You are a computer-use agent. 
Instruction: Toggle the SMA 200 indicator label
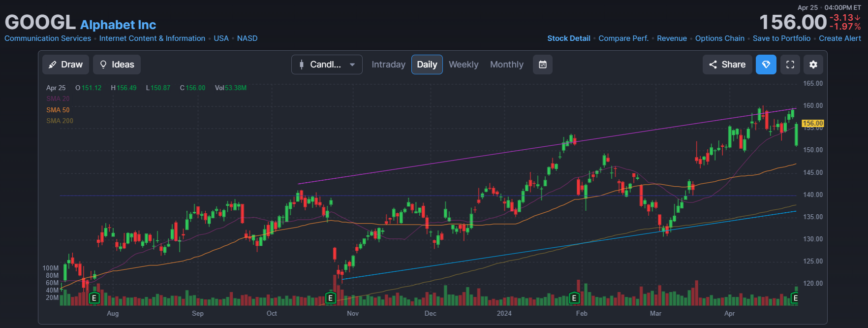coord(60,121)
